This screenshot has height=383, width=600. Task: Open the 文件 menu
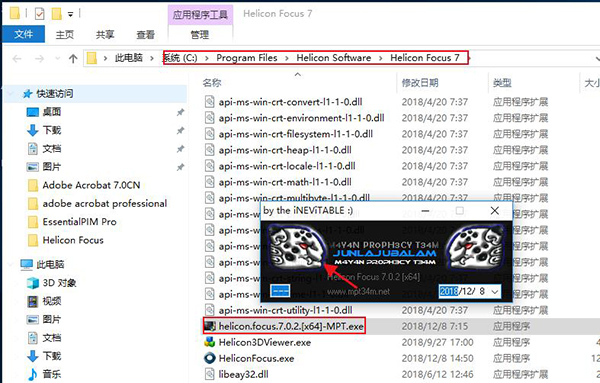pos(24,34)
